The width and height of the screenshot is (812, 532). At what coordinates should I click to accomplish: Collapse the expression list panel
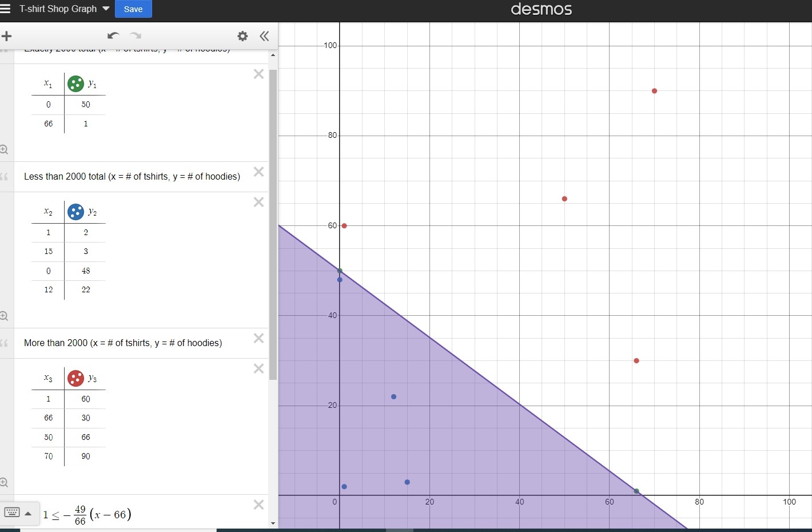click(x=264, y=36)
